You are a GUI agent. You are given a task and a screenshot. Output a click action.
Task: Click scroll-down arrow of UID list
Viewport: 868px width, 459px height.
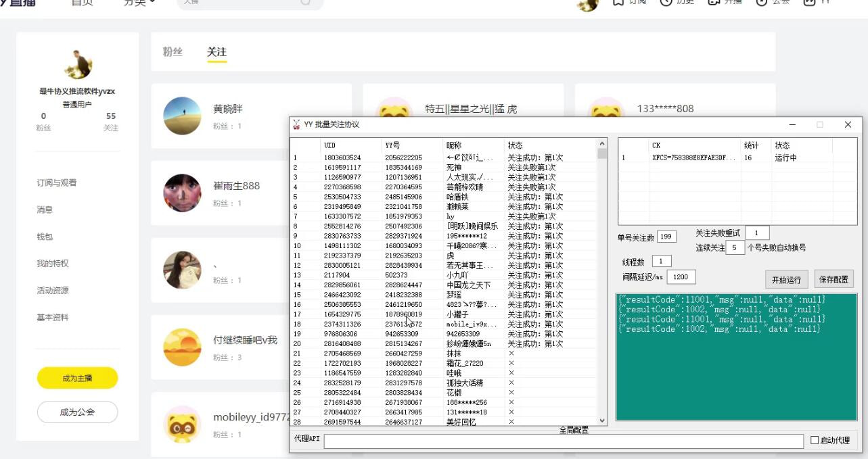click(602, 420)
